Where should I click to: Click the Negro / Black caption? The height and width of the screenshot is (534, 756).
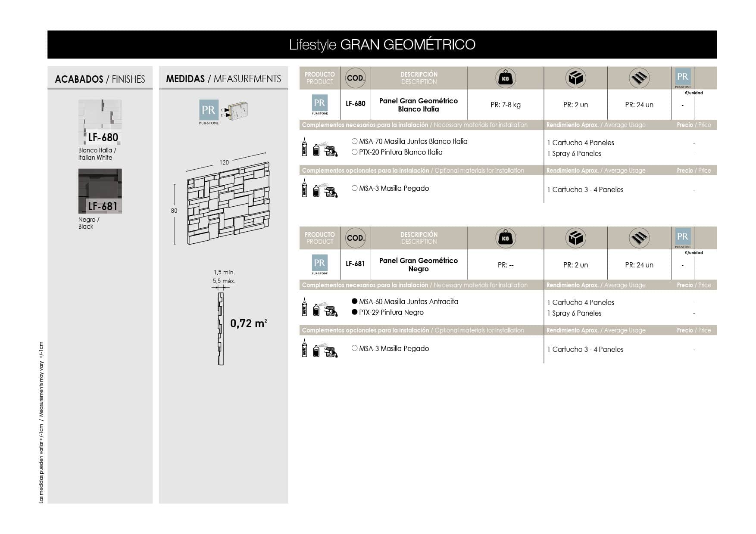89,223
